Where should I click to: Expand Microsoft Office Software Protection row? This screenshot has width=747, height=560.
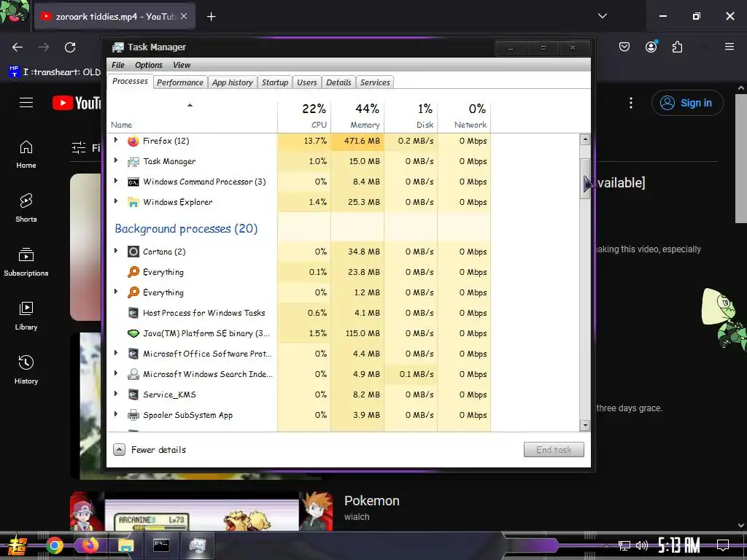[x=116, y=353]
